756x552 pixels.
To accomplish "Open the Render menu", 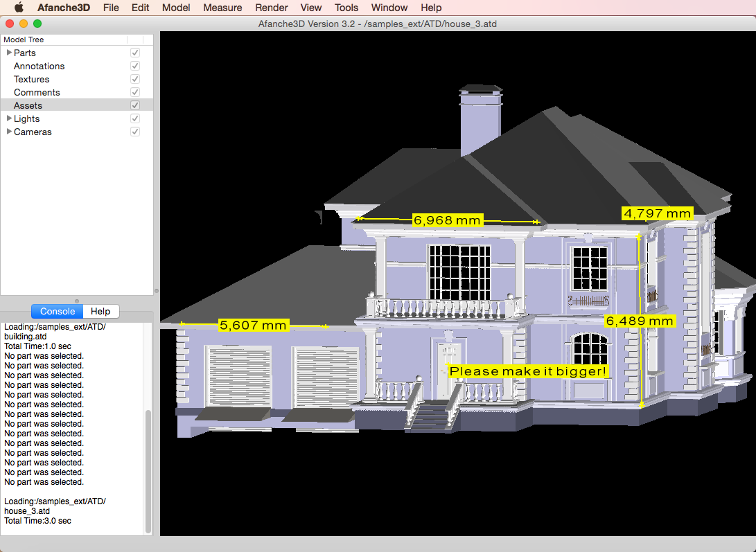I will (x=272, y=8).
